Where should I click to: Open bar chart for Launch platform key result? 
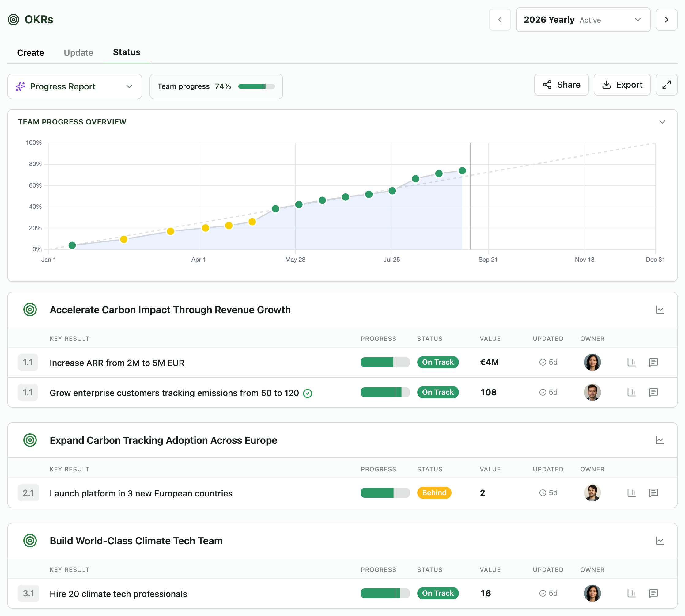(x=631, y=493)
